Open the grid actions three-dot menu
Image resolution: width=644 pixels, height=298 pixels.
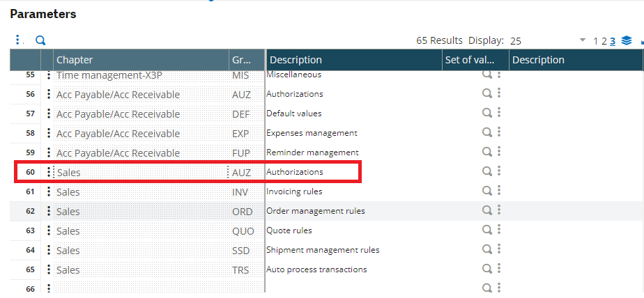17,40
